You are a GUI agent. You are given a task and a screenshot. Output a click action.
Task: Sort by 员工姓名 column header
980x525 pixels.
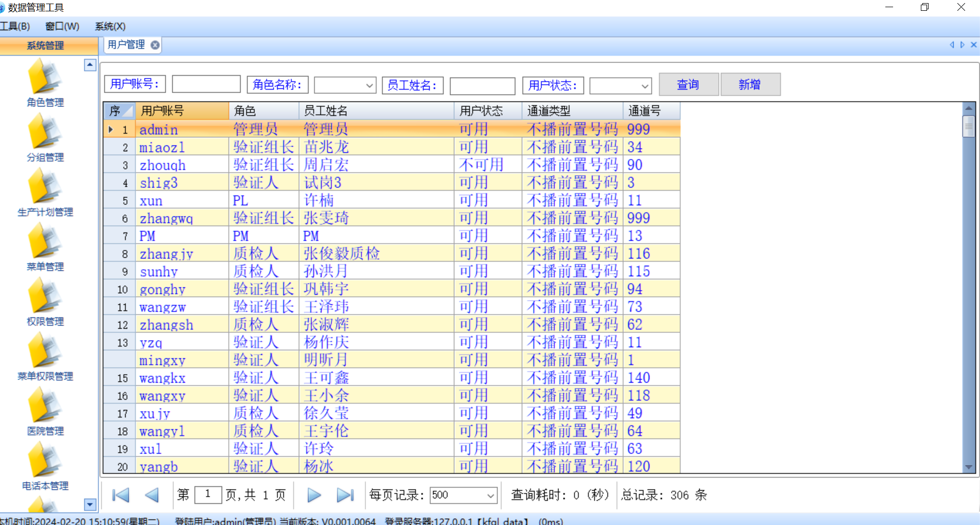tap(376, 111)
